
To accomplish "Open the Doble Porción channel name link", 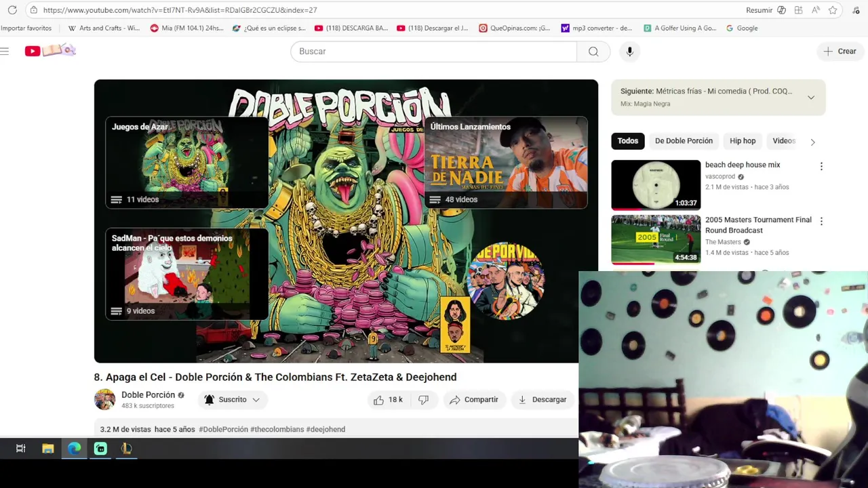I will tap(148, 395).
